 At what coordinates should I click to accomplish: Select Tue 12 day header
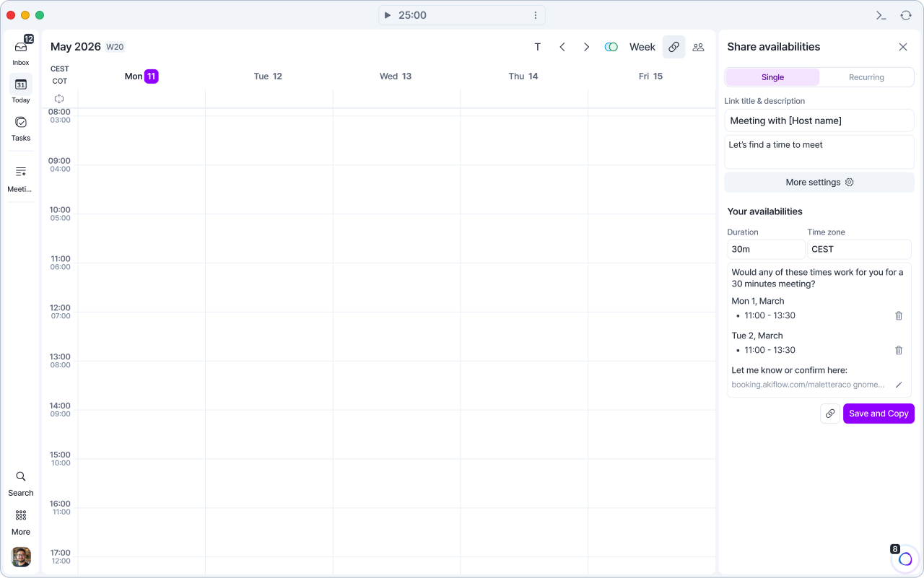click(268, 76)
